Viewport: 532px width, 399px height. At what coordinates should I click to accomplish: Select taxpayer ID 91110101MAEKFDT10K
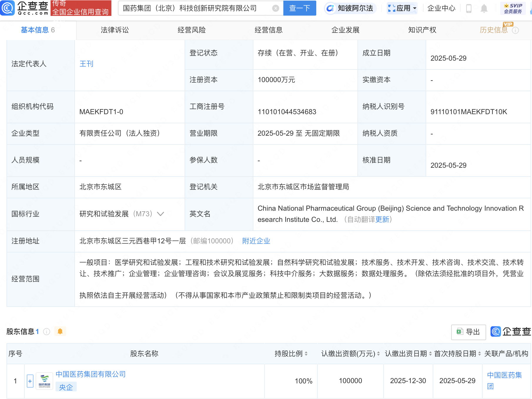469,112
